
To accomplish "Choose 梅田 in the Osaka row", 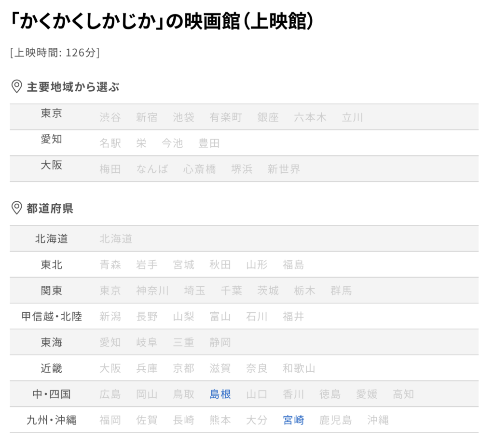I will (x=110, y=169).
